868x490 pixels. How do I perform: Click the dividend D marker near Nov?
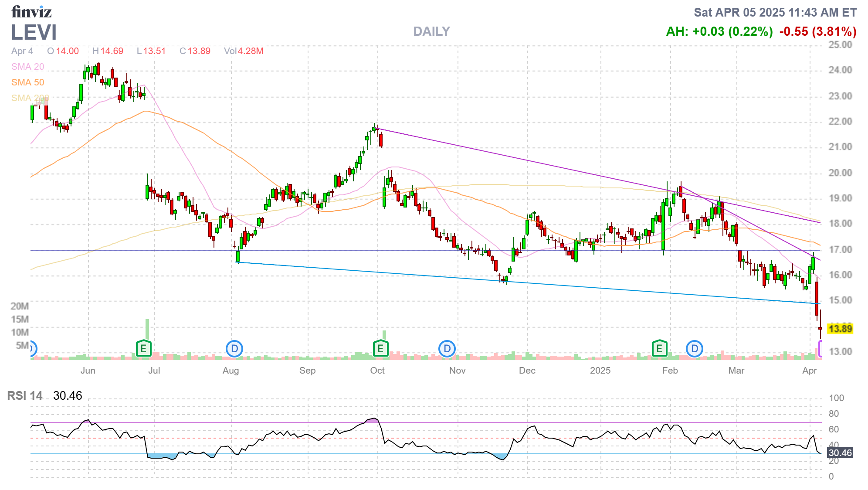click(x=447, y=349)
